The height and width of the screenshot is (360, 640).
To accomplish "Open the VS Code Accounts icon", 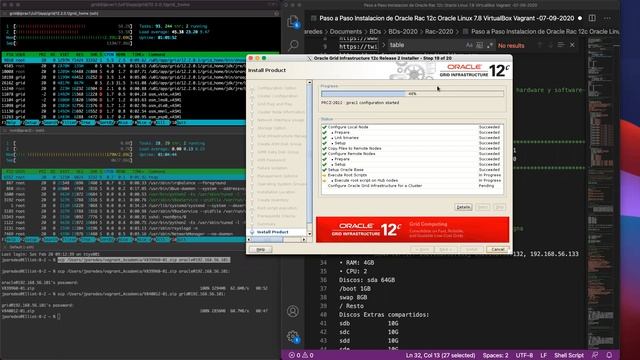I will pyautogui.click(x=293, y=311).
